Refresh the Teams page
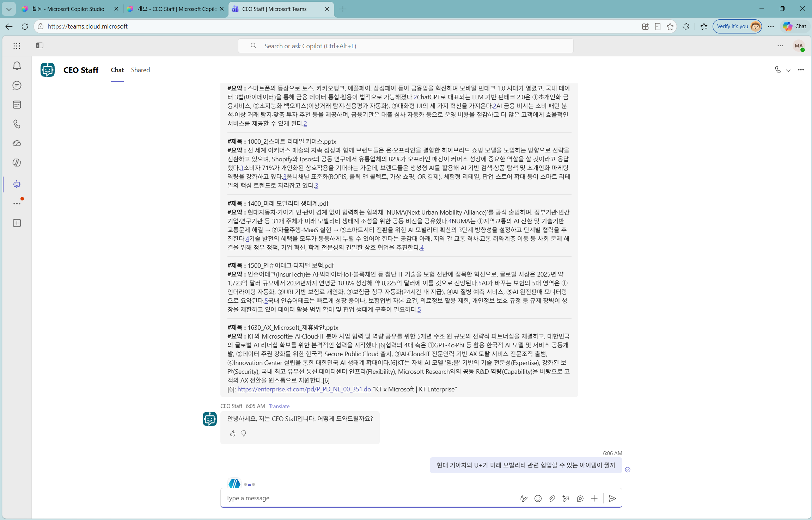 25,26
